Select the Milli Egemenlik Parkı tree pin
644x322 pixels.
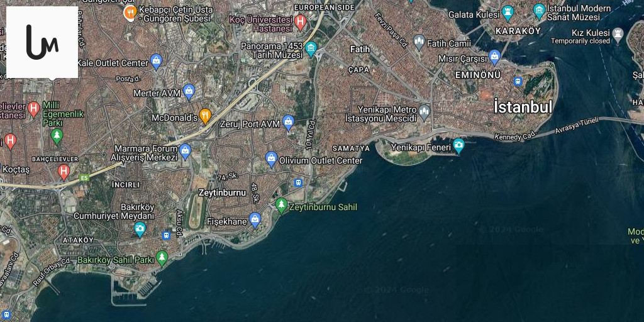tap(57, 136)
